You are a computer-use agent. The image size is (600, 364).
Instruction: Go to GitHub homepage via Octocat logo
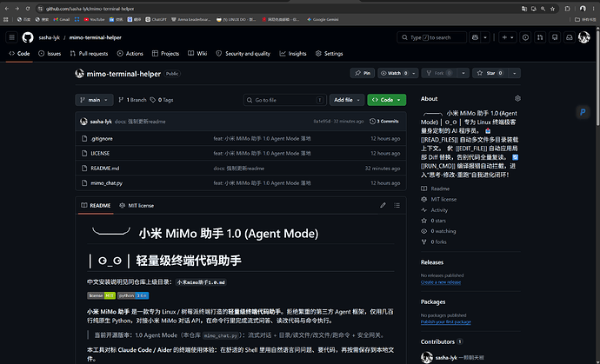[28, 37]
